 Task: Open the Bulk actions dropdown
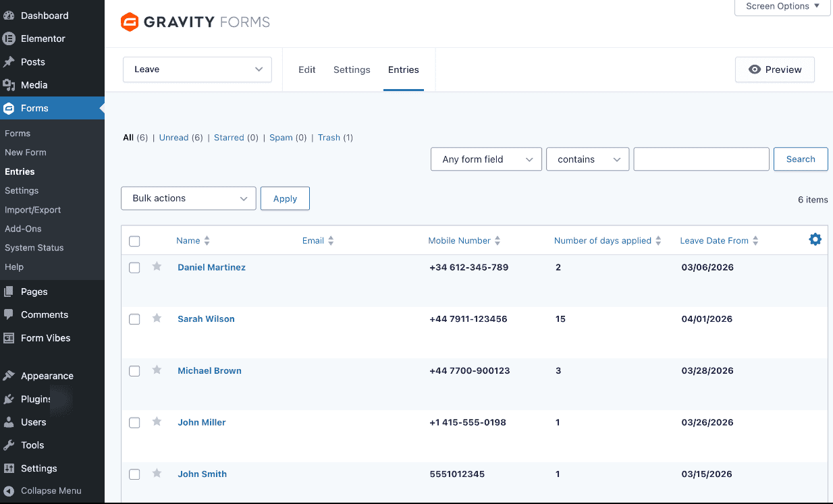pyautogui.click(x=188, y=198)
